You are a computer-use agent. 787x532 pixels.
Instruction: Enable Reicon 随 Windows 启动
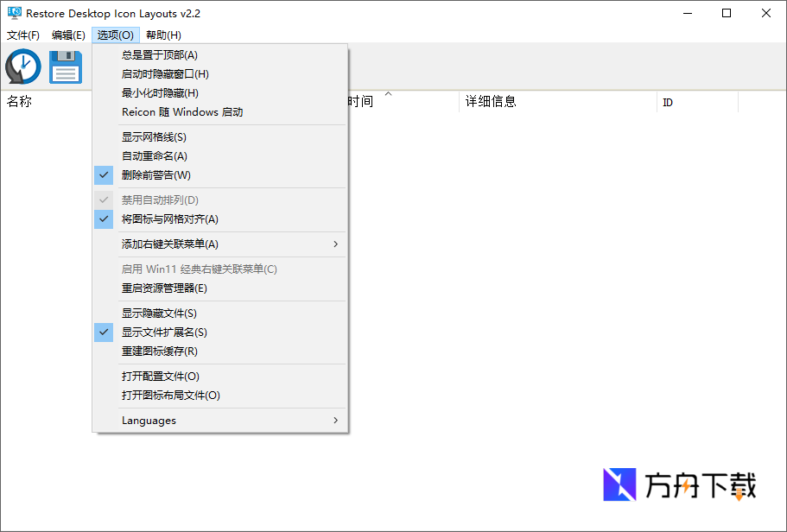point(181,112)
